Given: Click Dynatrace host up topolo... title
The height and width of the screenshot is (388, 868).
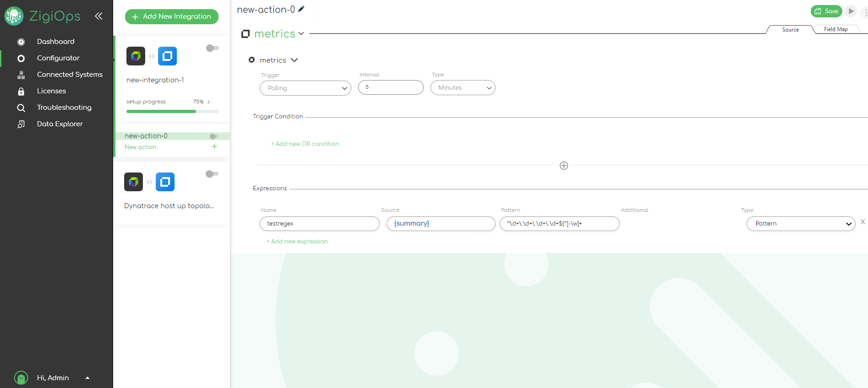Looking at the screenshot, I should pos(169,206).
